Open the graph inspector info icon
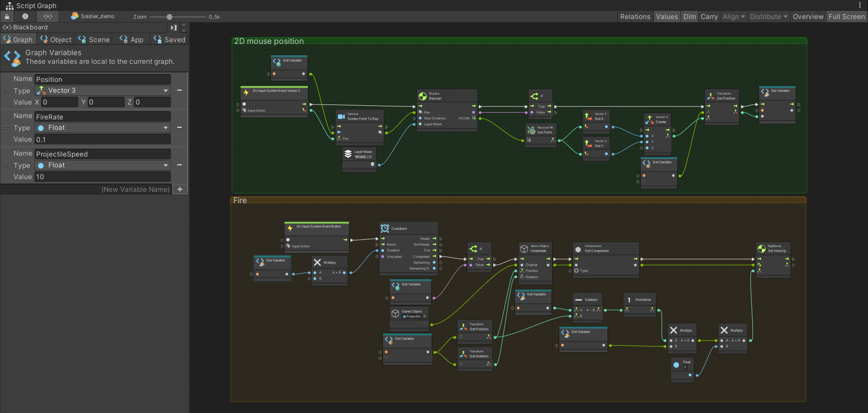The height and width of the screenshot is (413, 868). coord(25,16)
